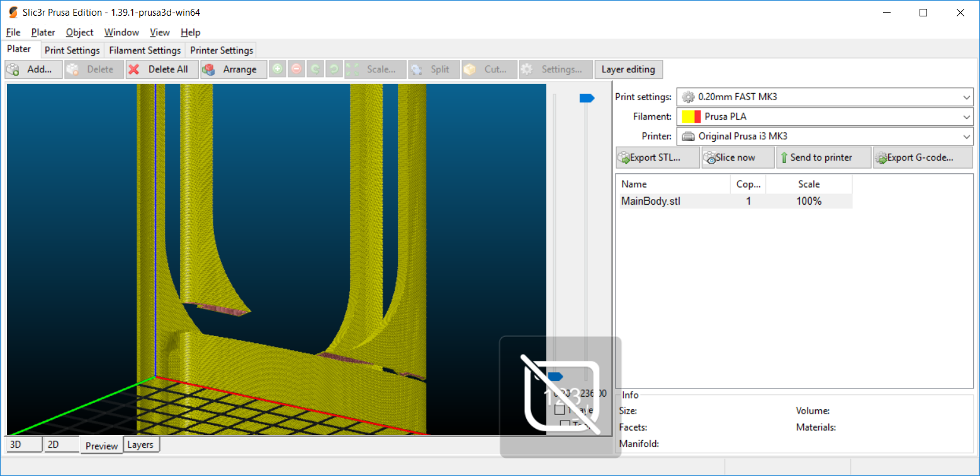Select the Preview view tab
The image size is (980, 476).
[x=102, y=445]
